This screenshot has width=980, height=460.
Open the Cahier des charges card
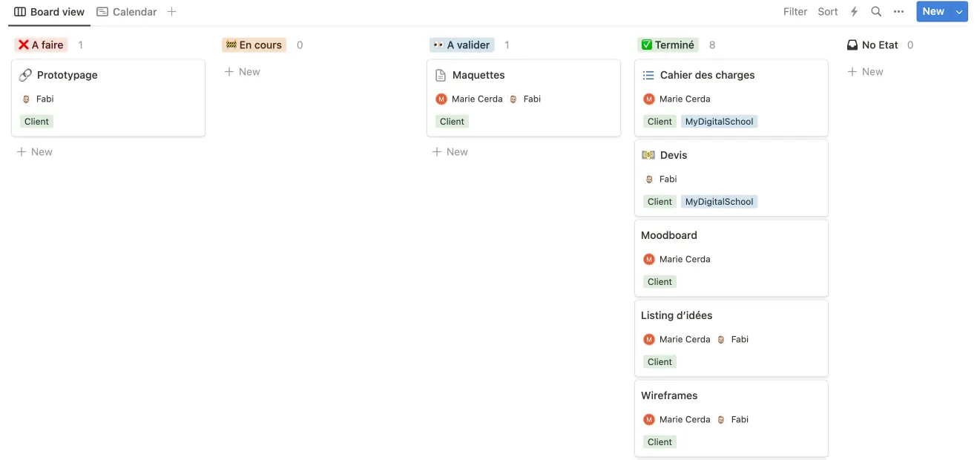click(x=731, y=98)
